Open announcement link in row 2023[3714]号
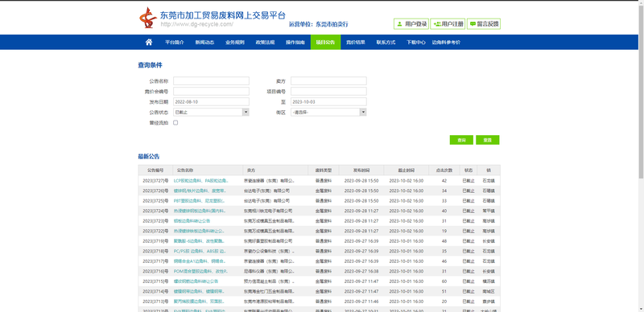644x312 pixels. [x=199, y=291]
